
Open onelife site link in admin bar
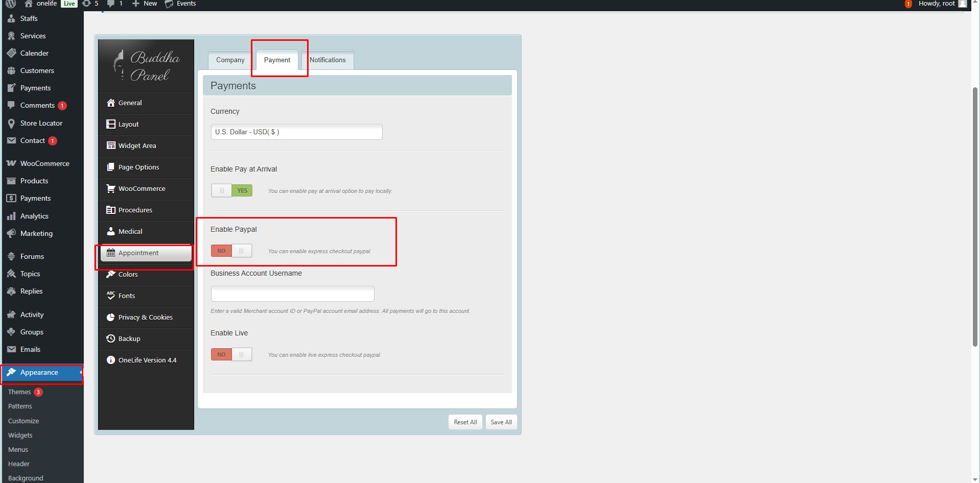click(x=41, y=4)
